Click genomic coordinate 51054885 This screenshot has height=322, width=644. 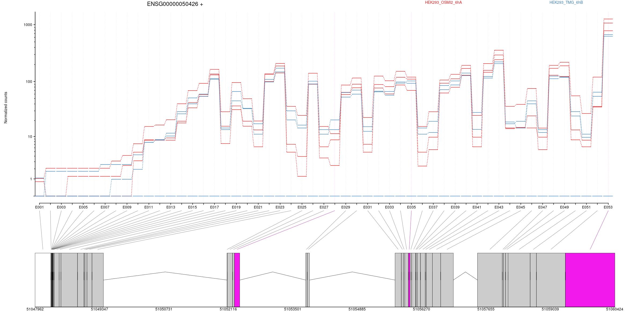[x=357, y=309]
